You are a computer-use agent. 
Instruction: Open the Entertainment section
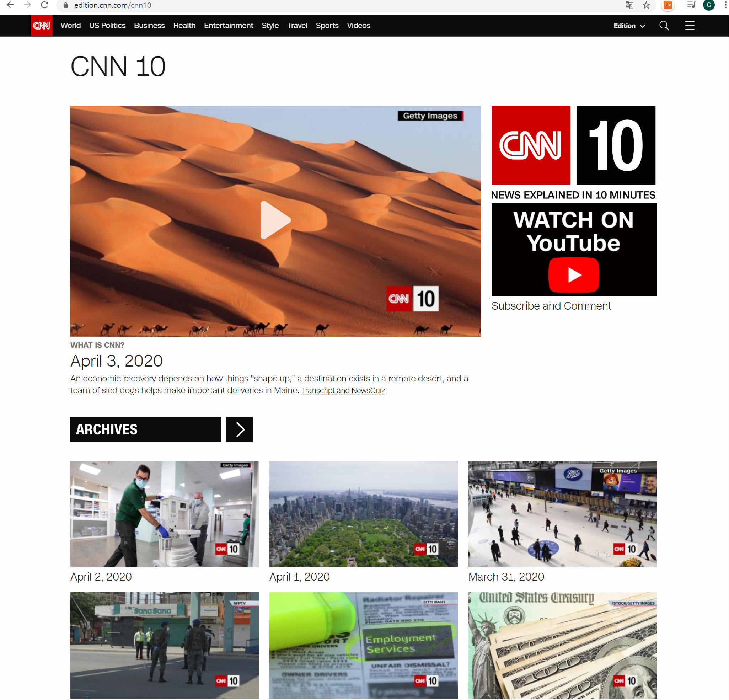(x=229, y=26)
